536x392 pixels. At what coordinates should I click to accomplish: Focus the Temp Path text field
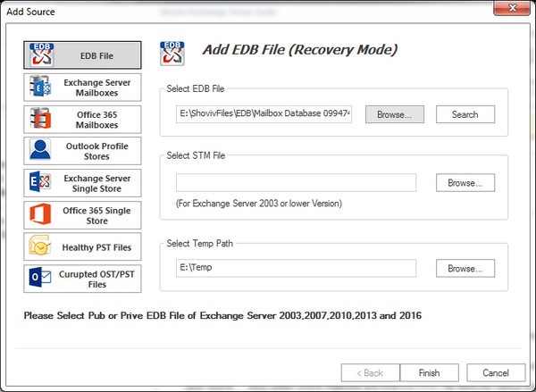[x=296, y=268]
